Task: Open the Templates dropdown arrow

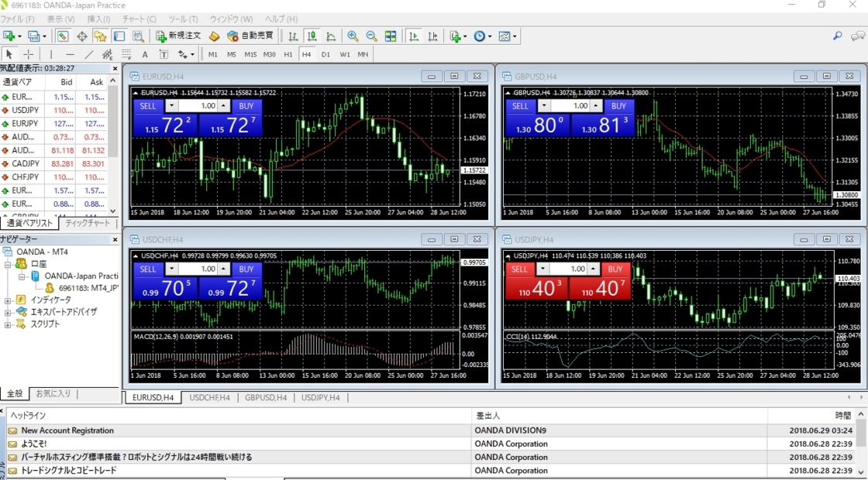Action: pos(515,36)
